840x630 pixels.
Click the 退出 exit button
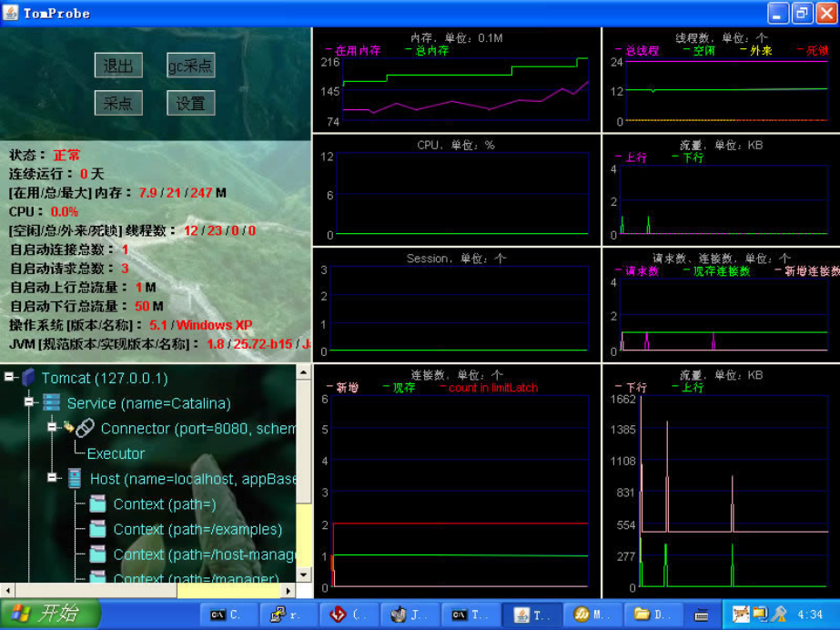[x=118, y=66]
